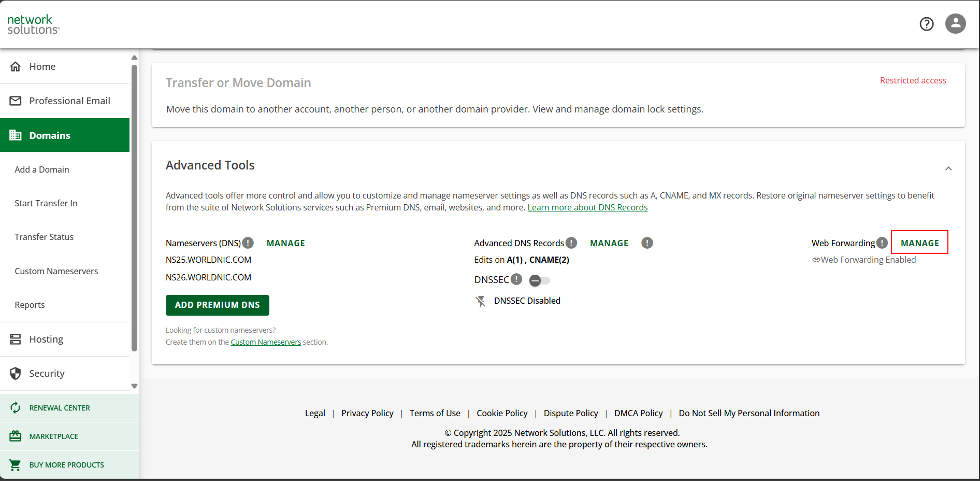Click the info icon beside Web Forwarding
Viewport: 980px width, 481px height.
(x=882, y=243)
